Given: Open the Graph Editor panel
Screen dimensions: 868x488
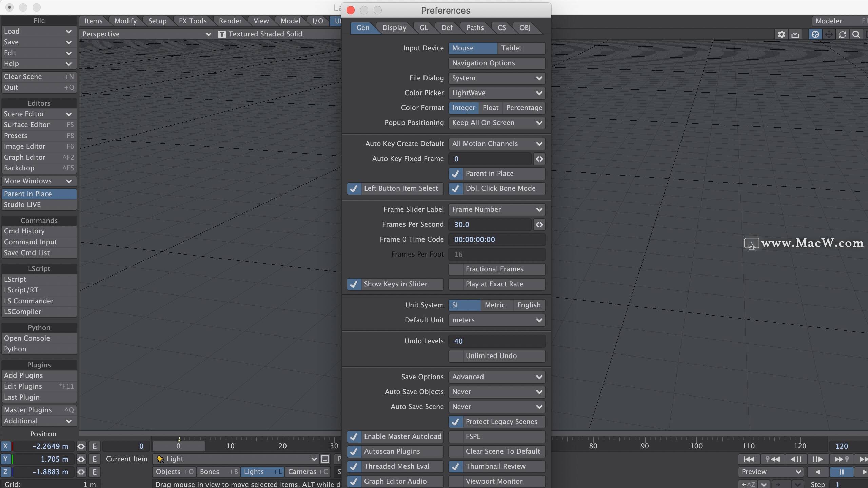Looking at the screenshot, I should (x=38, y=157).
